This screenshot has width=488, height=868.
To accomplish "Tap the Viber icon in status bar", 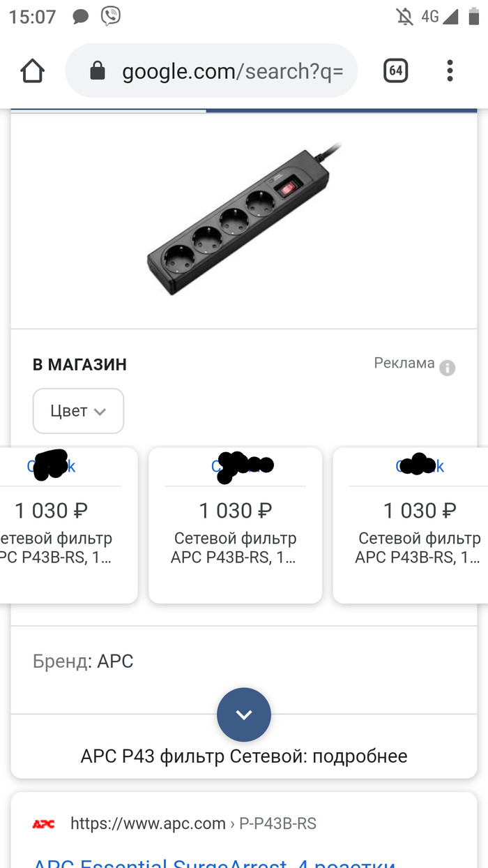I will pos(110,15).
